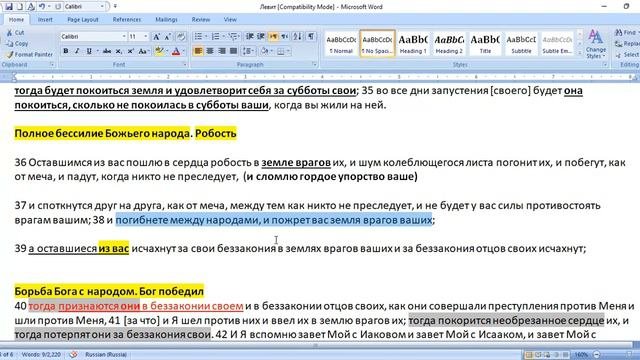640x360 pixels.
Task: Open the bullets list dropdown
Action: point(206,37)
